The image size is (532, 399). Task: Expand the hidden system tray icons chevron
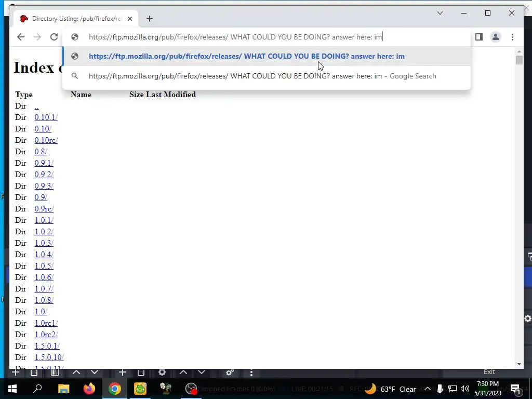(428, 389)
